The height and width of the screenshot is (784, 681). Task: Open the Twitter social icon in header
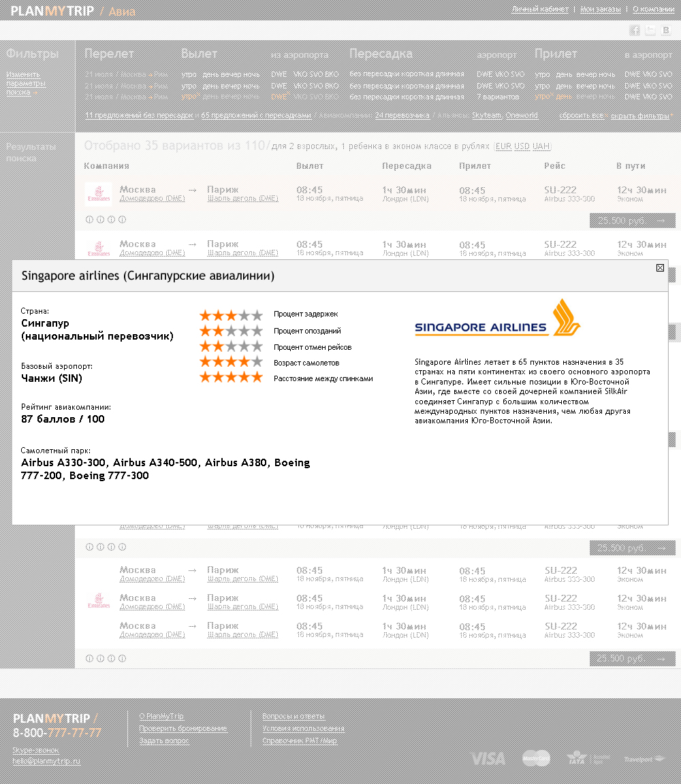coord(650,30)
